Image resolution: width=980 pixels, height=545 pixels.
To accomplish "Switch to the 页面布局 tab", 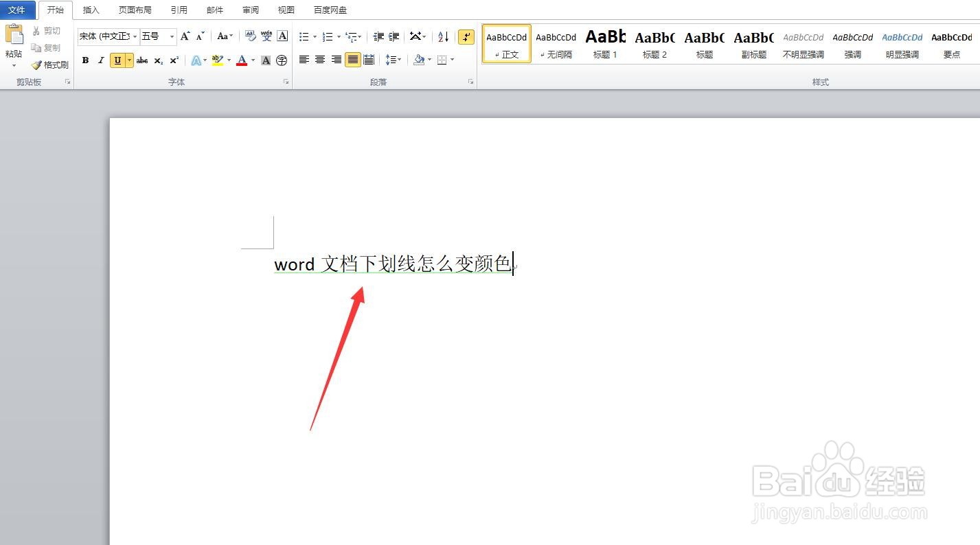I will click(x=135, y=10).
